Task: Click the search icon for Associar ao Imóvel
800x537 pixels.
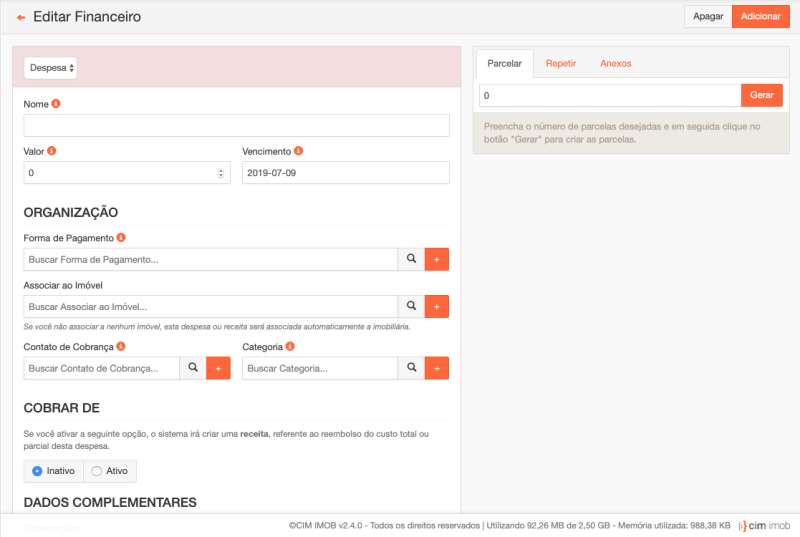Action: coord(411,306)
